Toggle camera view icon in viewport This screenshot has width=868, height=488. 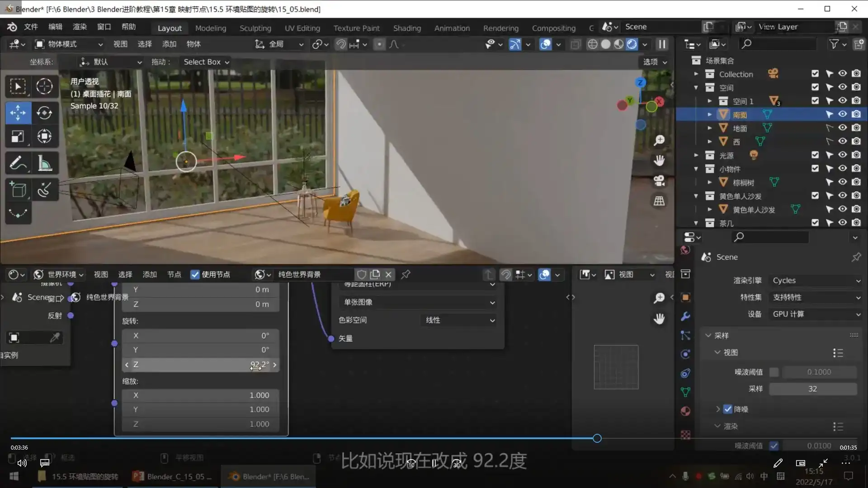coord(659,181)
